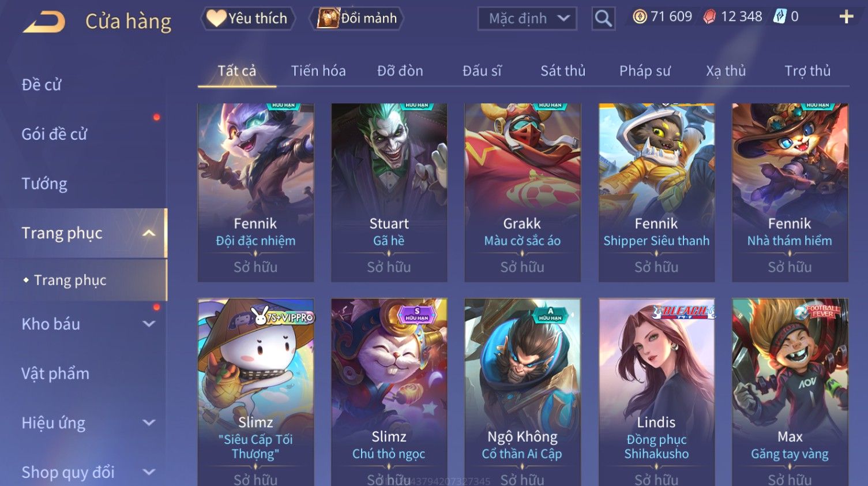
Task: Tap the plus icon to add currency
Action: (846, 17)
